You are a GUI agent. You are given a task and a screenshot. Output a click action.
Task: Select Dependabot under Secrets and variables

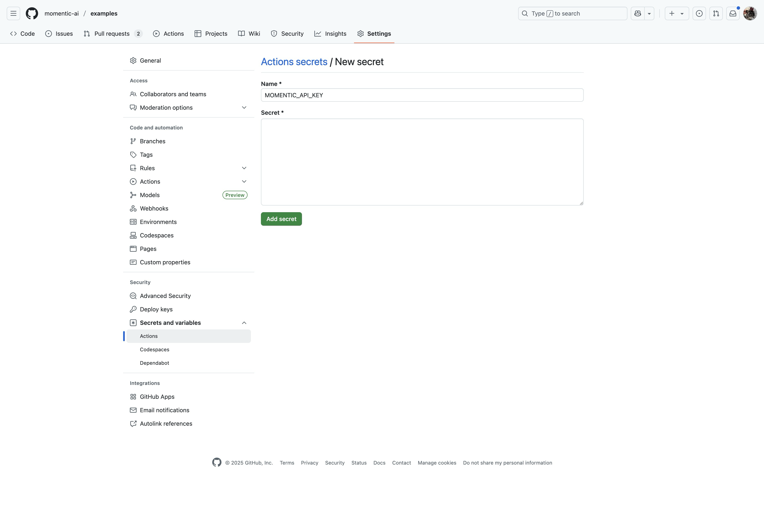[188, 363]
